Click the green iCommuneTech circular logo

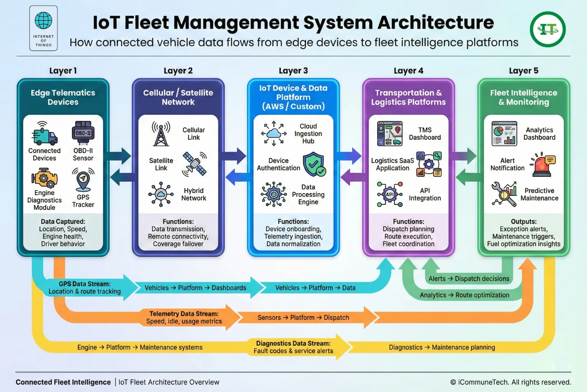tap(548, 29)
